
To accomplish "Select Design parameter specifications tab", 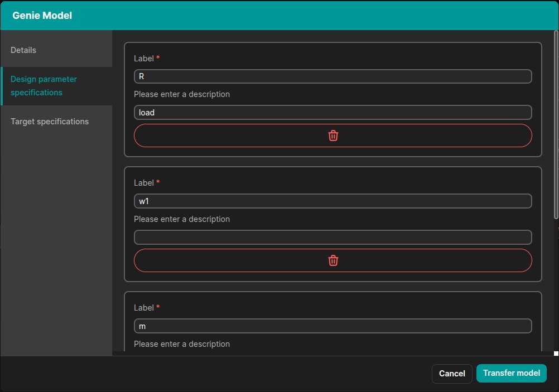I will [x=56, y=86].
